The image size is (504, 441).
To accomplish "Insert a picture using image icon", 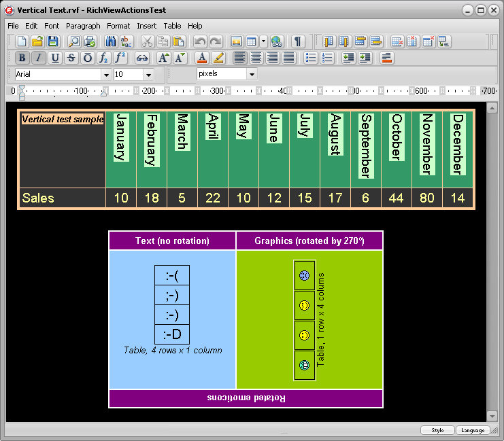I will [x=236, y=42].
